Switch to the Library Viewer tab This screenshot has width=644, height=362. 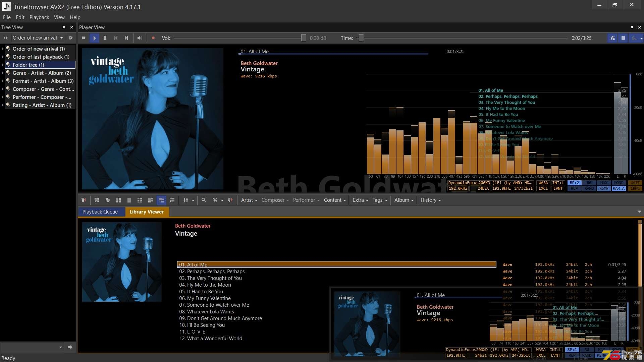pyautogui.click(x=146, y=212)
